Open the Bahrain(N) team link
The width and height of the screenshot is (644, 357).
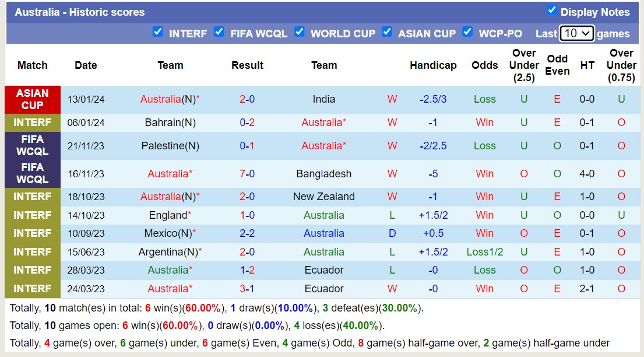(x=170, y=123)
